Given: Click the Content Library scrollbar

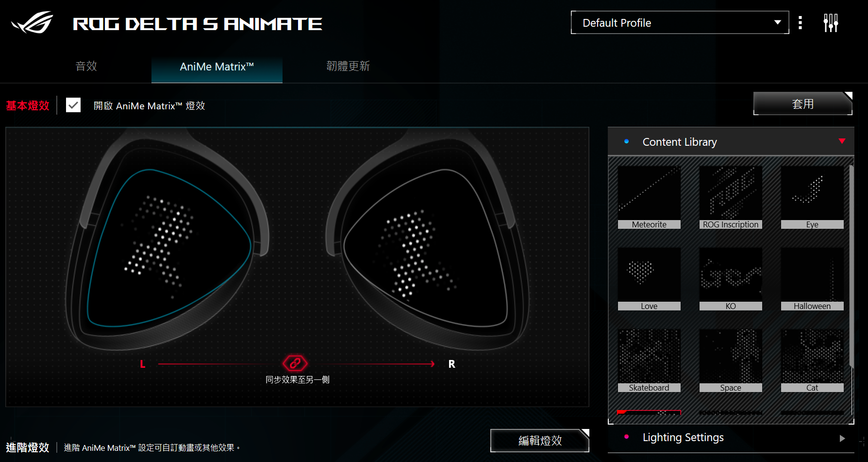Looking at the screenshot, I should point(851,266).
